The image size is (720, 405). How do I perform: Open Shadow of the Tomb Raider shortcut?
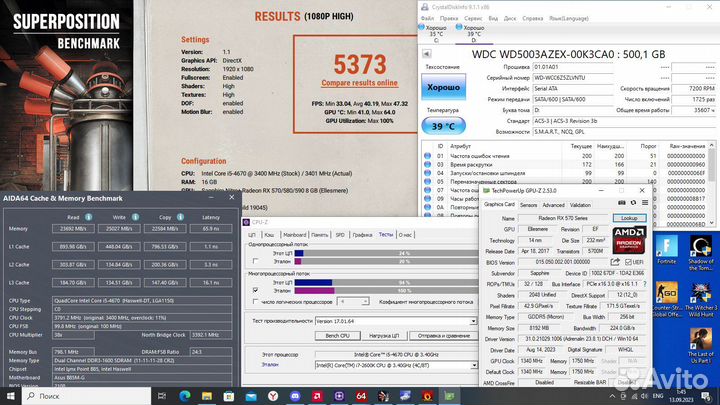click(699, 250)
